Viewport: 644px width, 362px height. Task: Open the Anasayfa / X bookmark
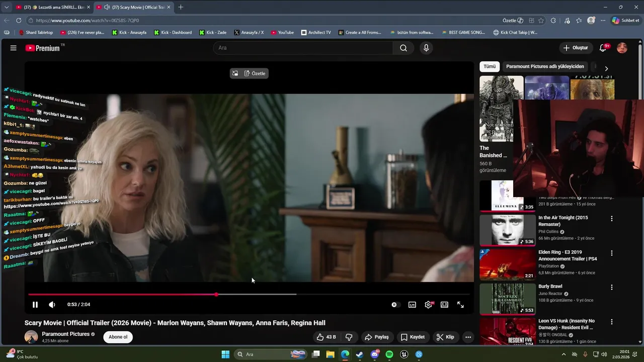coord(249,33)
